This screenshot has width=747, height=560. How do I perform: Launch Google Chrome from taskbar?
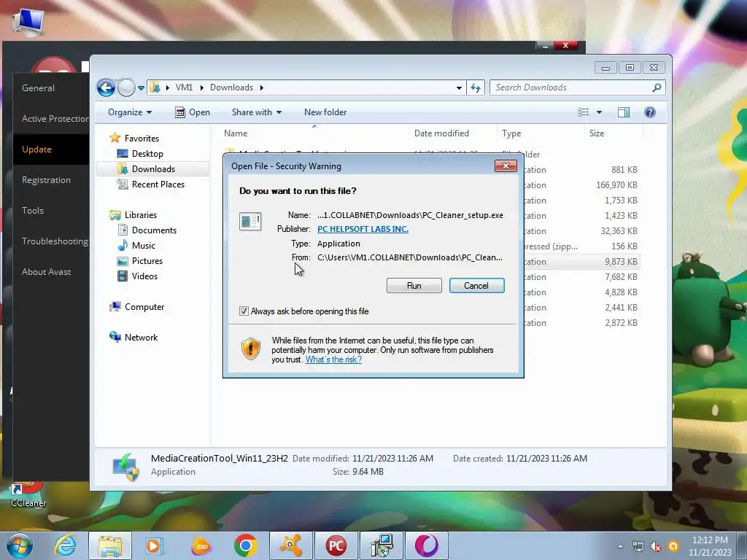click(245, 545)
